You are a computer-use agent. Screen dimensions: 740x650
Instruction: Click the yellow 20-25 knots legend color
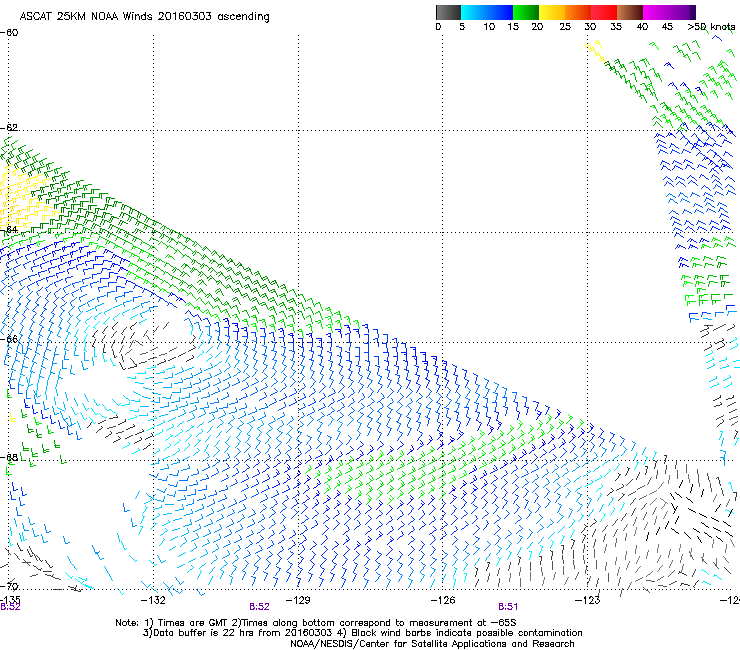552,12
